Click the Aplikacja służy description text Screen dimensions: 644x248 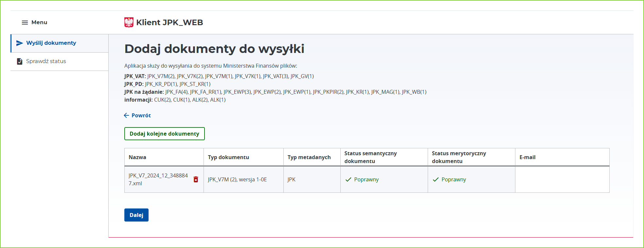click(x=211, y=66)
